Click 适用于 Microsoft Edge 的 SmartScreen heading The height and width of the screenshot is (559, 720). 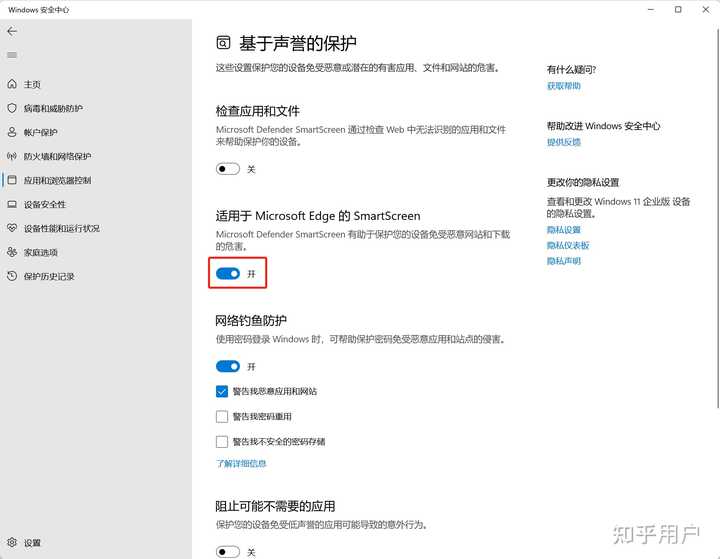point(318,216)
